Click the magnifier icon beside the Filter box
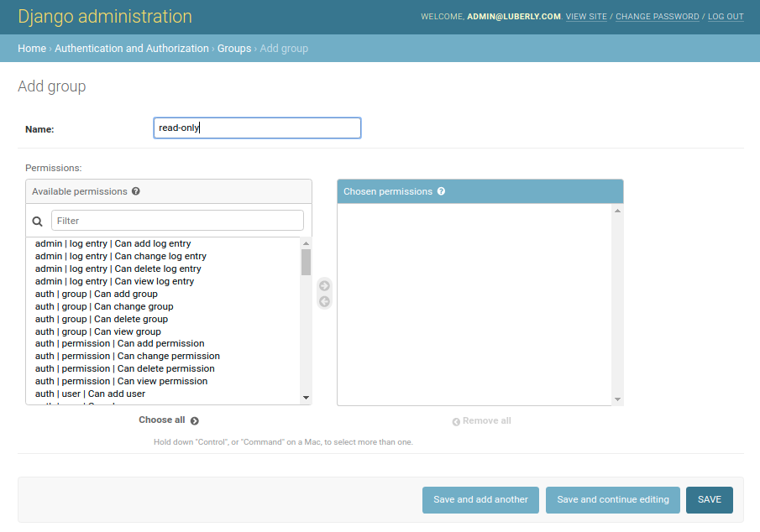The width and height of the screenshot is (760, 532). (37, 220)
